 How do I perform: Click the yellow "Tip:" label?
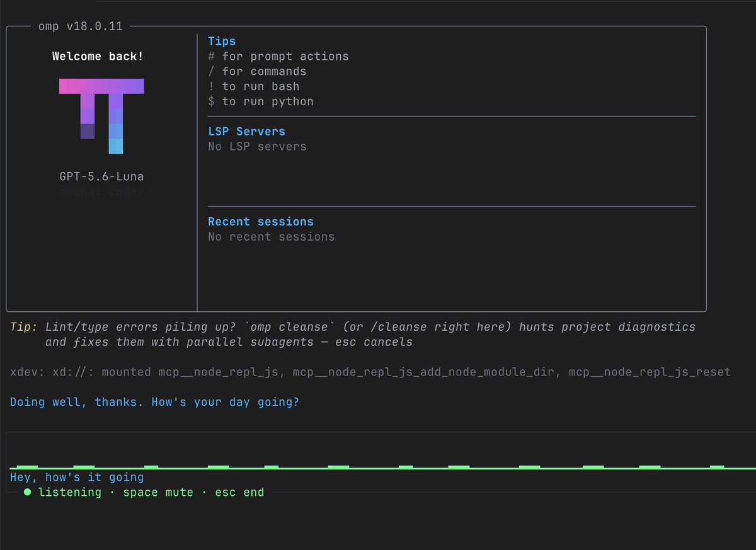point(24,327)
